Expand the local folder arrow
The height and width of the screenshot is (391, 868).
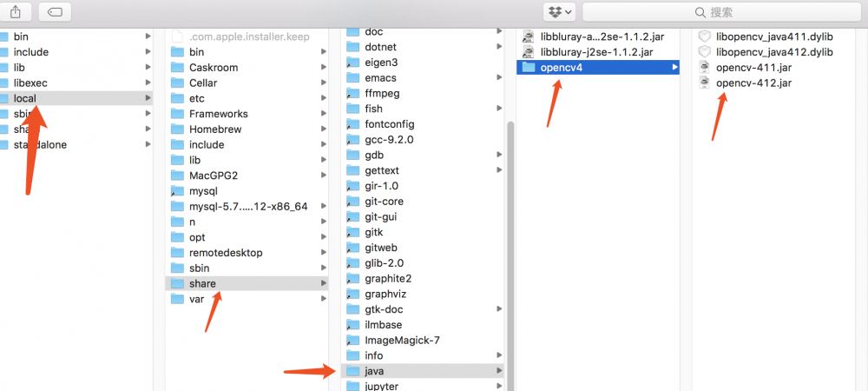pyautogui.click(x=148, y=98)
